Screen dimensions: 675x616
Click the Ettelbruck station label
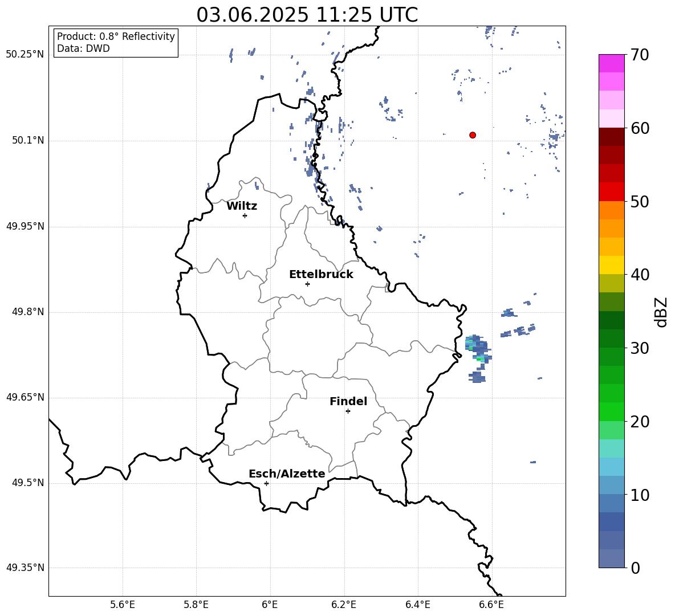coord(321,275)
